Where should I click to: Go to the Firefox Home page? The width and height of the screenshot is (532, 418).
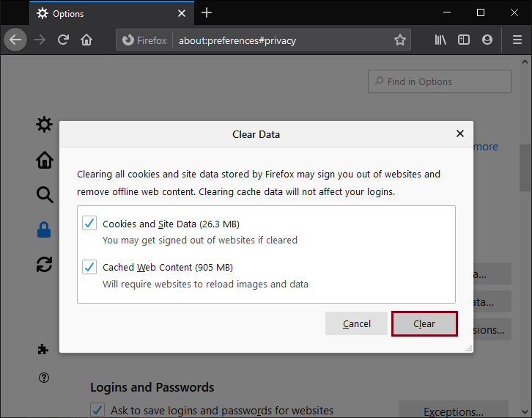86,40
